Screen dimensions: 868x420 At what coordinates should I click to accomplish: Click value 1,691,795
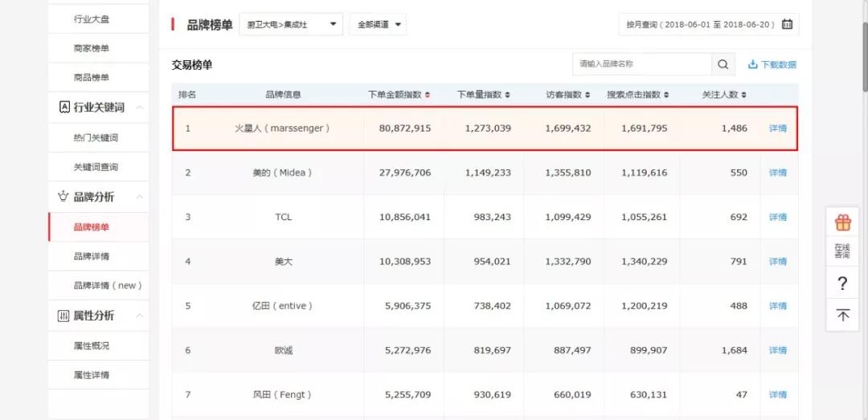[x=644, y=128]
